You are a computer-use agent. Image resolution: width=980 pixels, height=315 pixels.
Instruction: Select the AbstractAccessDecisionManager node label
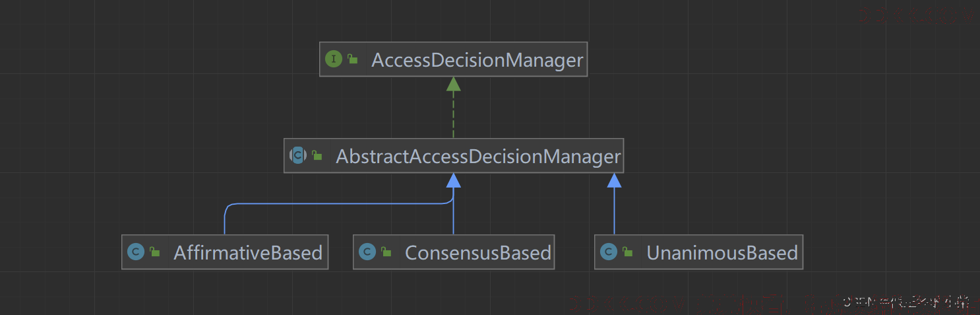pyautogui.click(x=478, y=157)
